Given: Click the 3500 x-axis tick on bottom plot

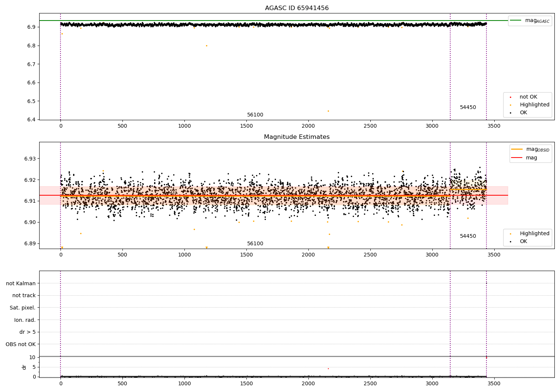Looking at the screenshot, I should click(494, 383).
